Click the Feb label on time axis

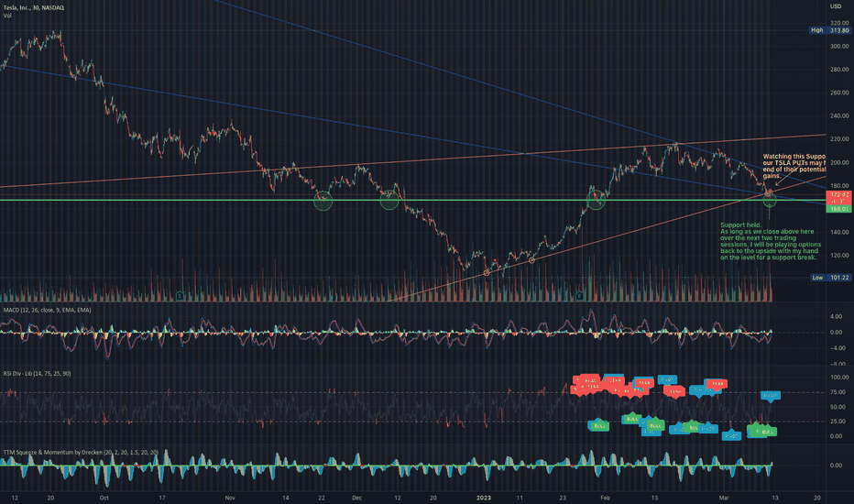[x=605, y=498]
